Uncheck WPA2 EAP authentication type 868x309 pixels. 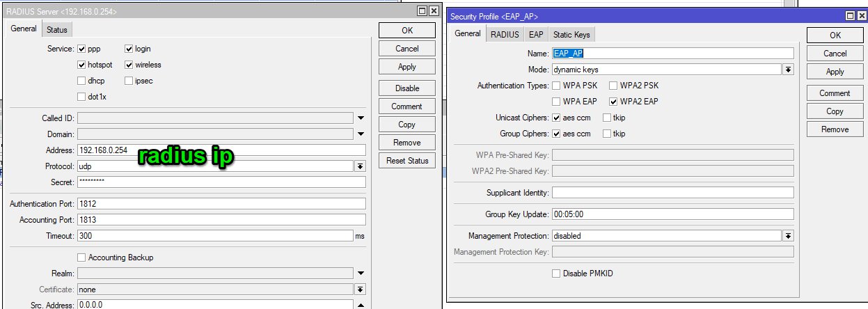tap(614, 102)
